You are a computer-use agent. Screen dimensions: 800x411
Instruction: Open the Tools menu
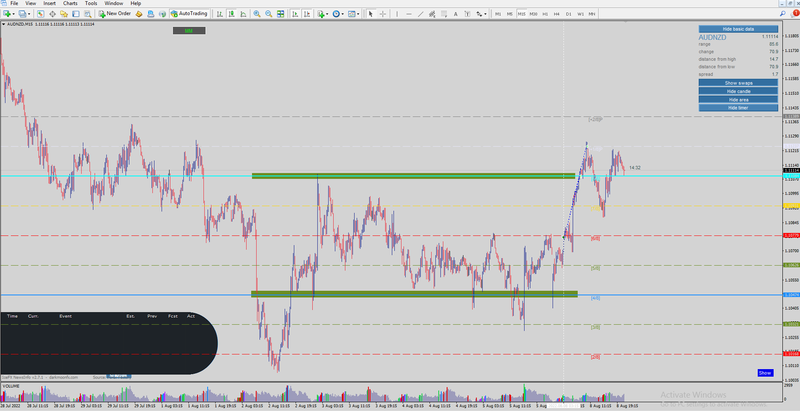pyautogui.click(x=91, y=3)
